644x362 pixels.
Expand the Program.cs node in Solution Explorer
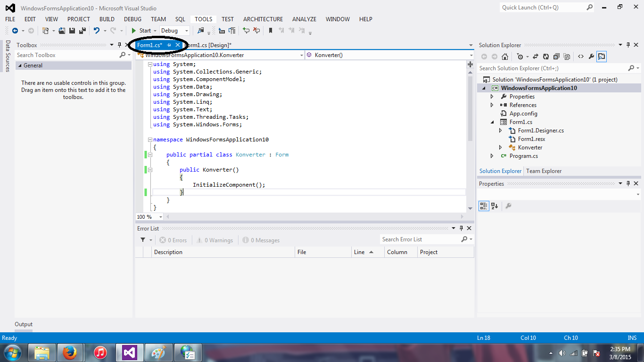click(492, 156)
